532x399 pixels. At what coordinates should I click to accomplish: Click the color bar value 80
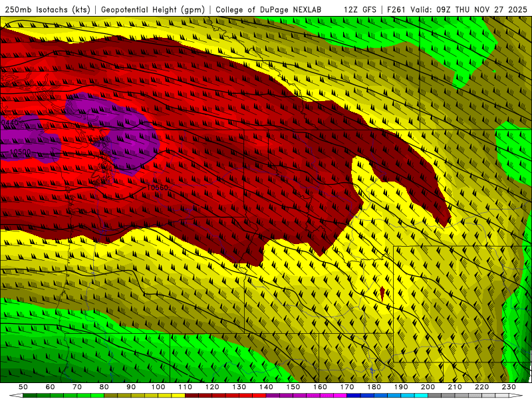pyautogui.click(x=104, y=387)
